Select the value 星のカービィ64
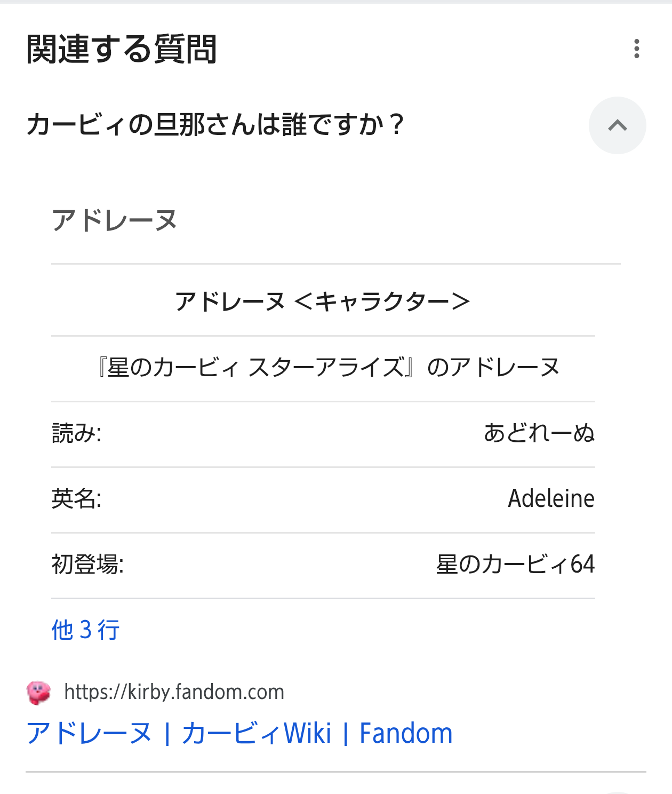Screen dimensions: 672x794 [x=515, y=565]
